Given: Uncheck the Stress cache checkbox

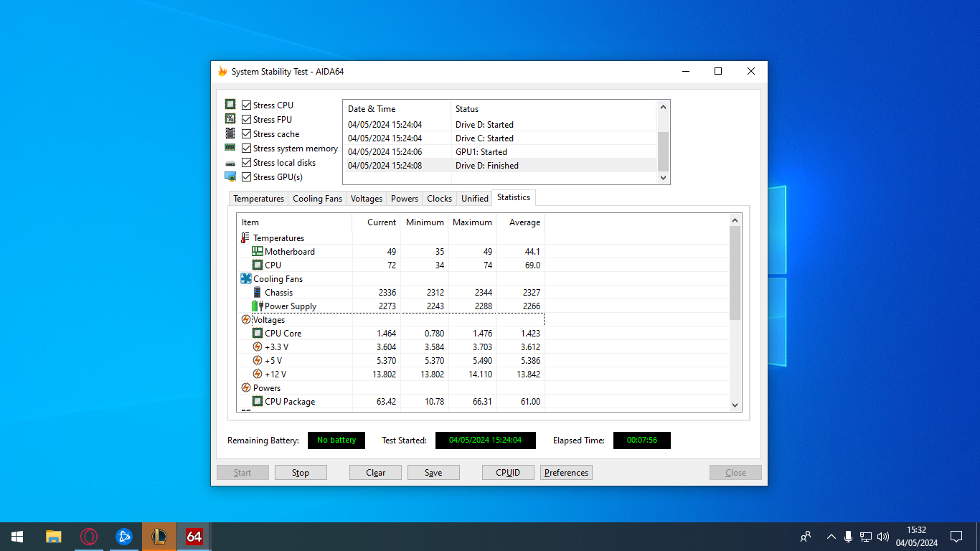Looking at the screenshot, I should (246, 133).
